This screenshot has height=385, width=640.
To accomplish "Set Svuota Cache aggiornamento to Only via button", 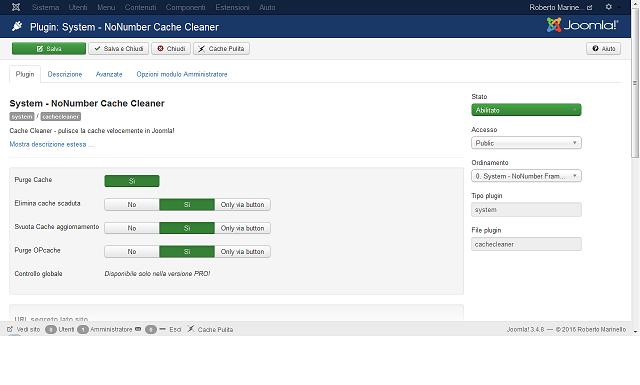I will 242,228.
